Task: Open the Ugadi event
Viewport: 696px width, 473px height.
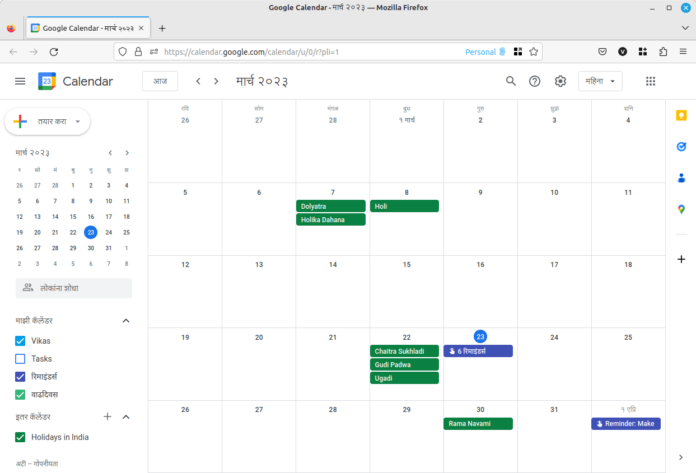Action: coord(404,378)
